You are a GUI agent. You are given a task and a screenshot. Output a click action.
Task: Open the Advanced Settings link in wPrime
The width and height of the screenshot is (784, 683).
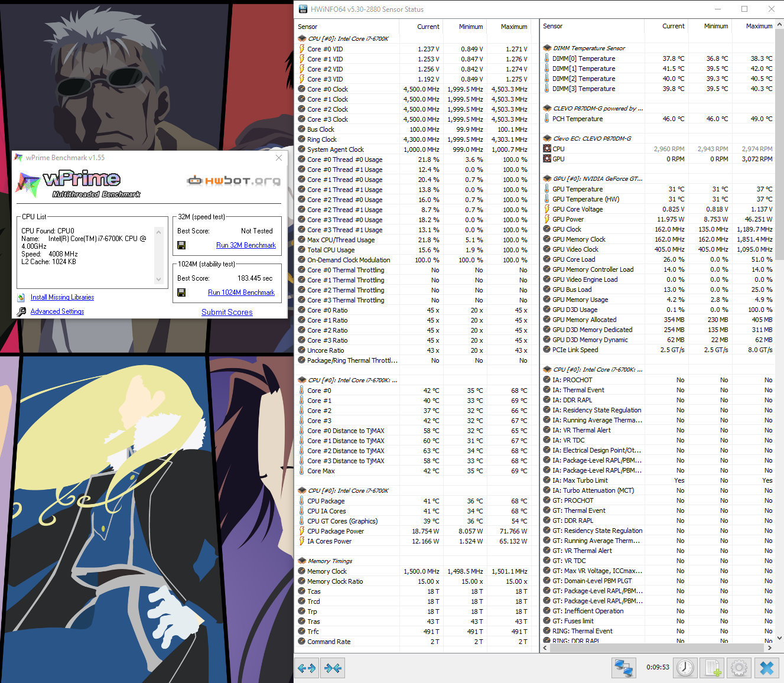[x=57, y=311]
